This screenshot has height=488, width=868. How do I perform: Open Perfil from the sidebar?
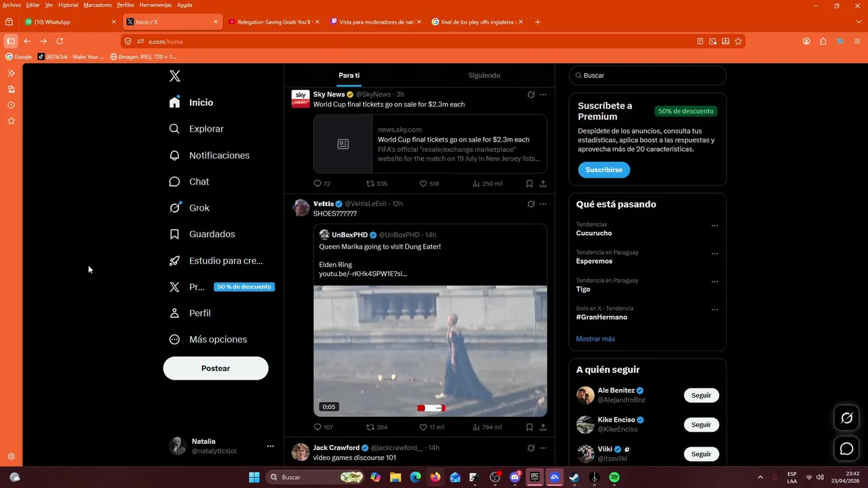point(190,313)
